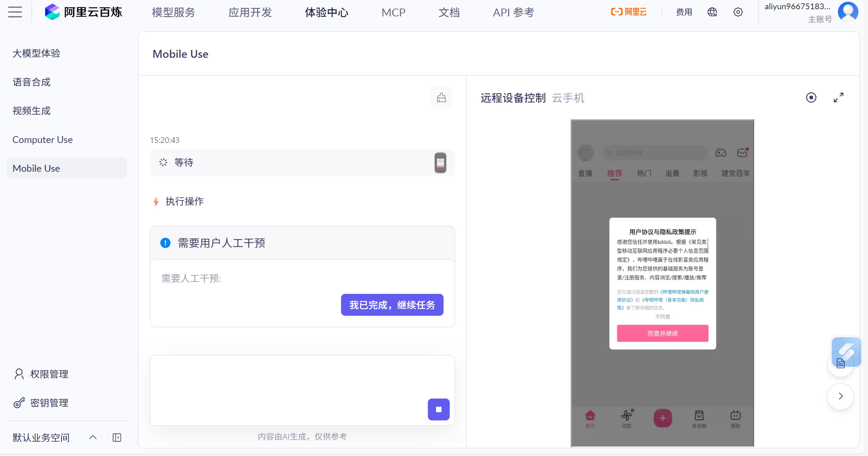Select the 模型服务 top menu
The height and width of the screenshot is (456, 868).
click(173, 13)
